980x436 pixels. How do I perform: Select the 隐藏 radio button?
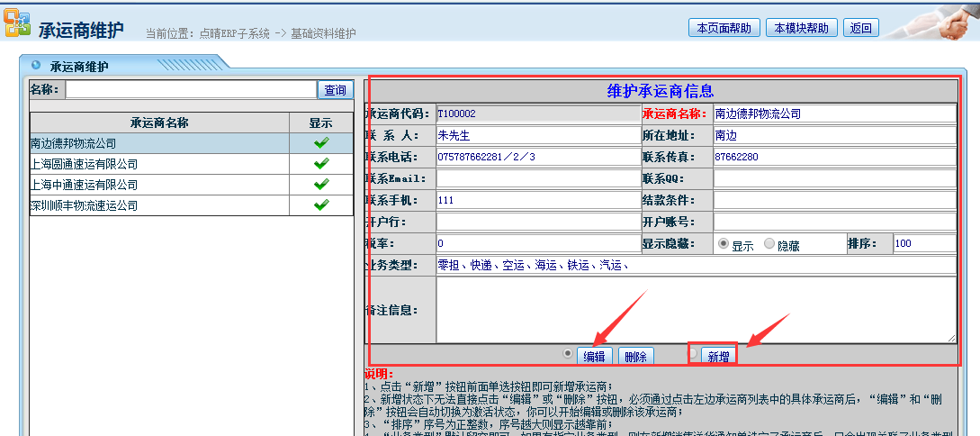pos(769,244)
